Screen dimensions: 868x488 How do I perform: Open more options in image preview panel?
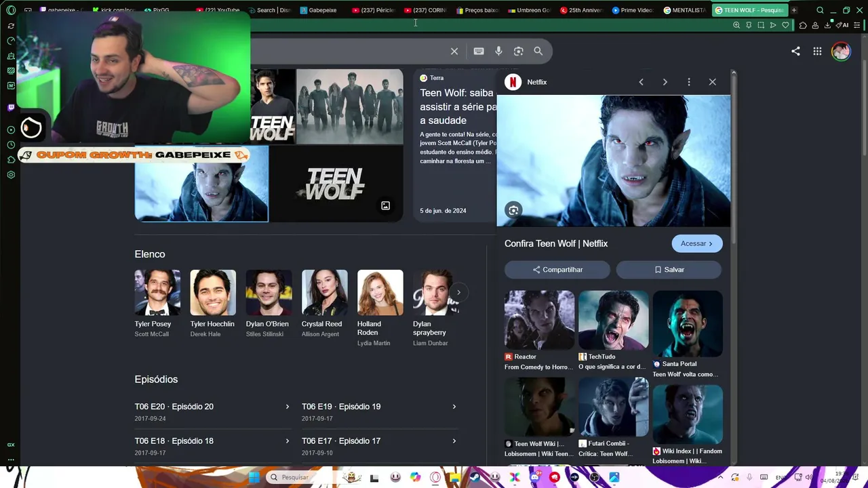pos(689,82)
